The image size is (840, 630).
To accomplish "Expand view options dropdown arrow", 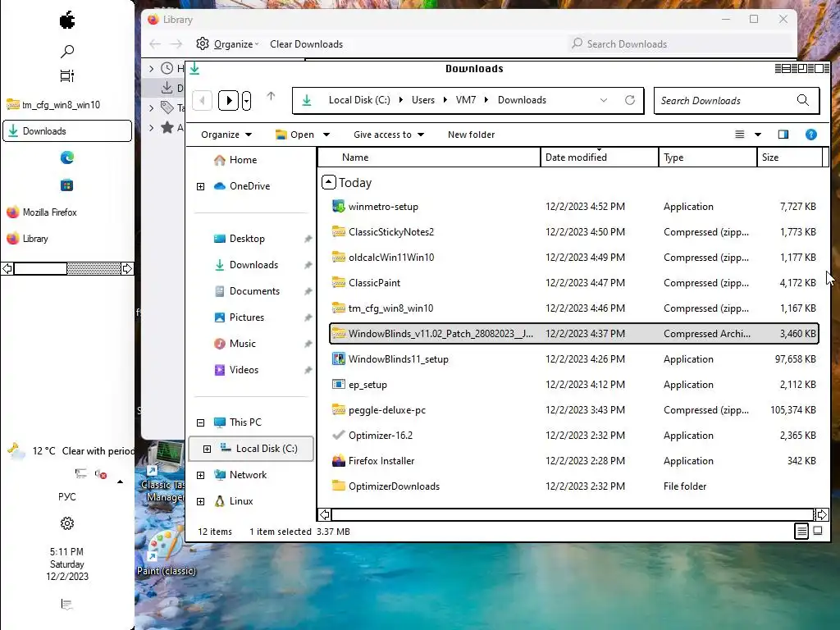I will click(x=757, y=135).
